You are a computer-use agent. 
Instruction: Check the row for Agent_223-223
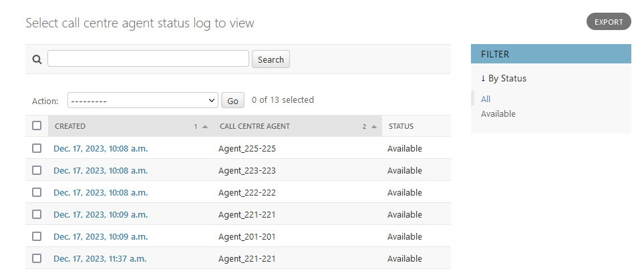(x=37, y=170)
